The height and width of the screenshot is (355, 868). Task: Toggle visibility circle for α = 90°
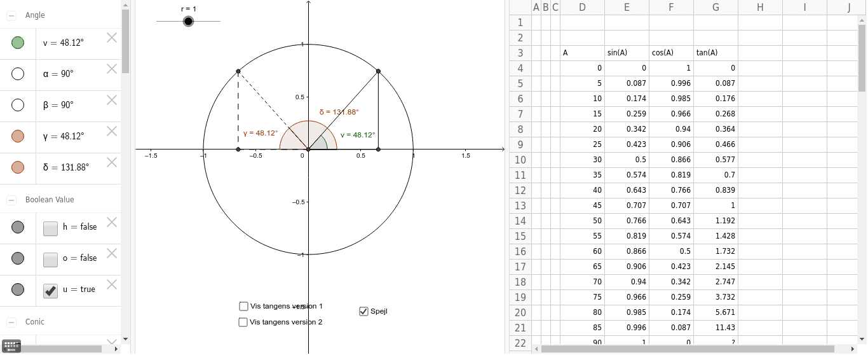click(18, 74)
